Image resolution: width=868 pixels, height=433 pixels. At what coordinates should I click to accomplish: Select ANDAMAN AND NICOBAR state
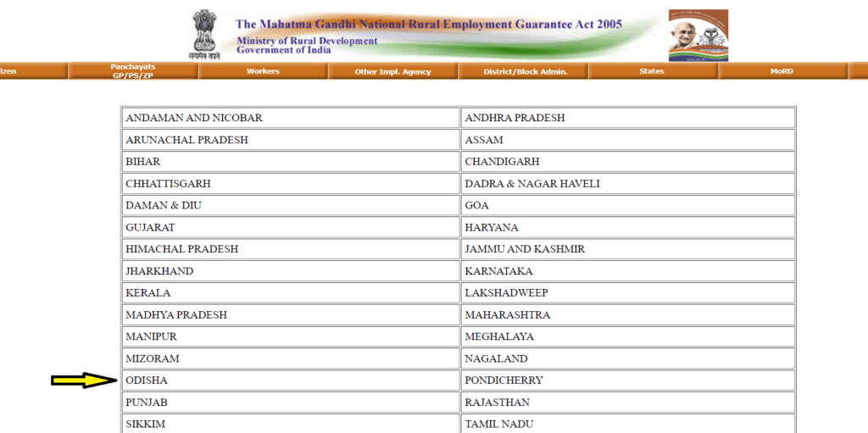pyautogui.click(x=194, y=118)
